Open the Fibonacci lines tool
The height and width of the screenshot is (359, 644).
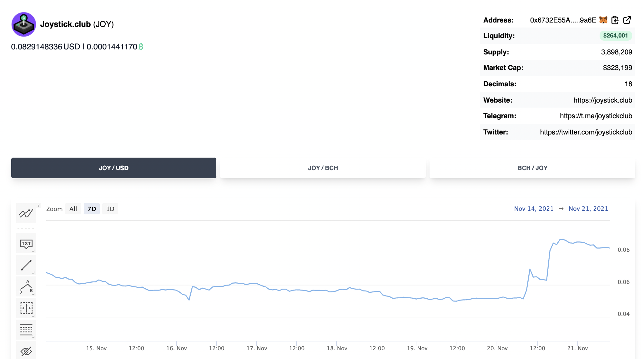[26, 330]
